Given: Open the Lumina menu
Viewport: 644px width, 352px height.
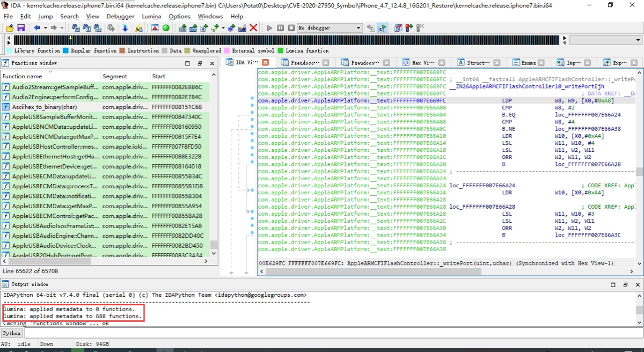Looking at the screenshot, I should (151, 17).
